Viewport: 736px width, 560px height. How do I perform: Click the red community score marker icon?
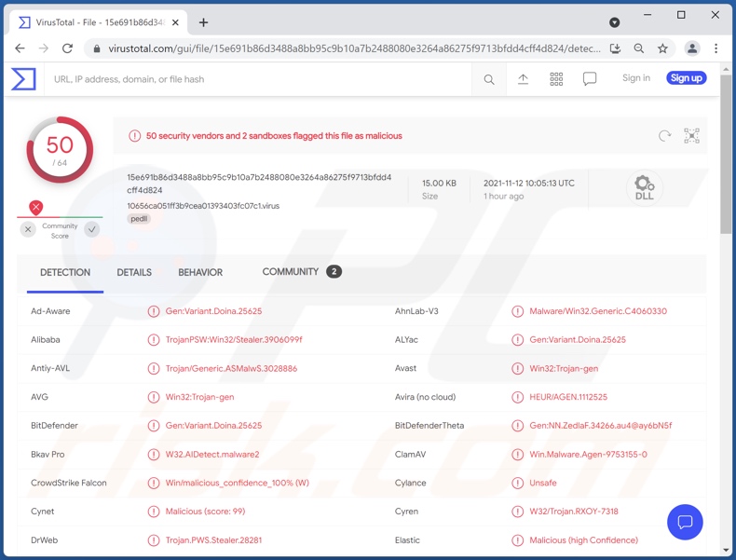[x=36, y=207]
